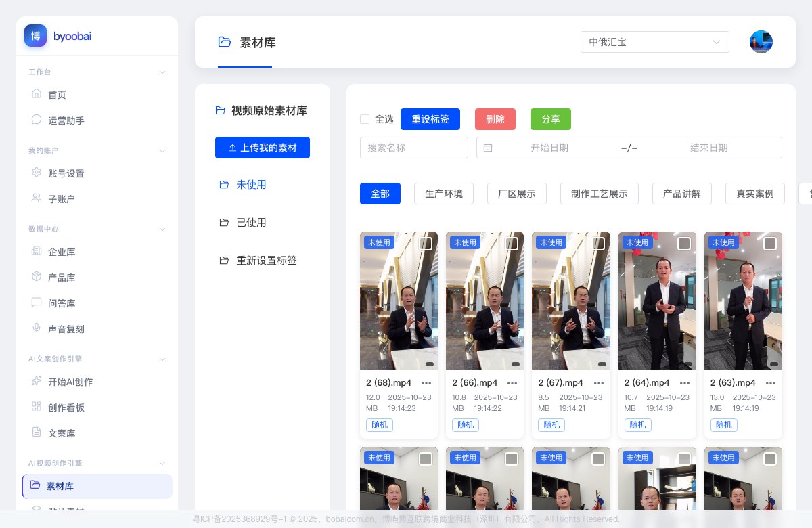Click 子账户 users icon
812x528 pixels.
37,198
